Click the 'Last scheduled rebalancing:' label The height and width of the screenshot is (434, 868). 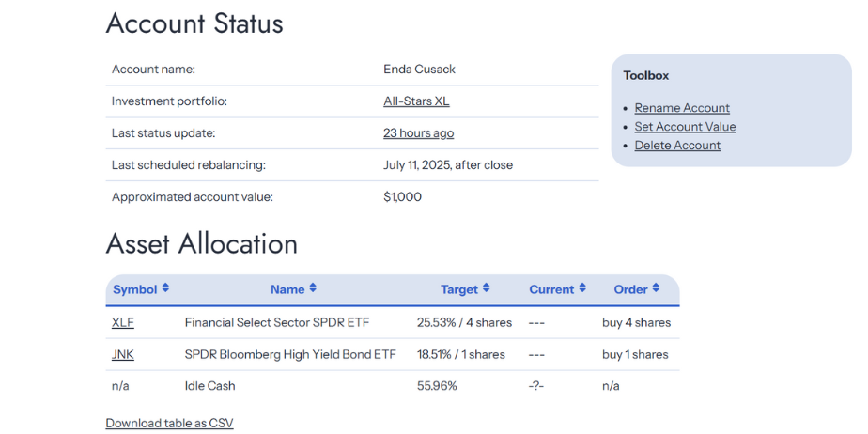[x=189, y=165]
